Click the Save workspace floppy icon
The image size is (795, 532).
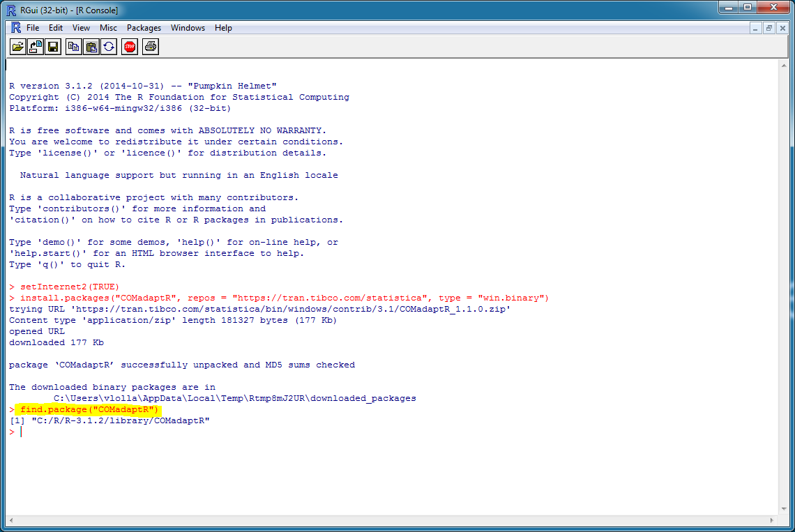(x=53, y=47)
